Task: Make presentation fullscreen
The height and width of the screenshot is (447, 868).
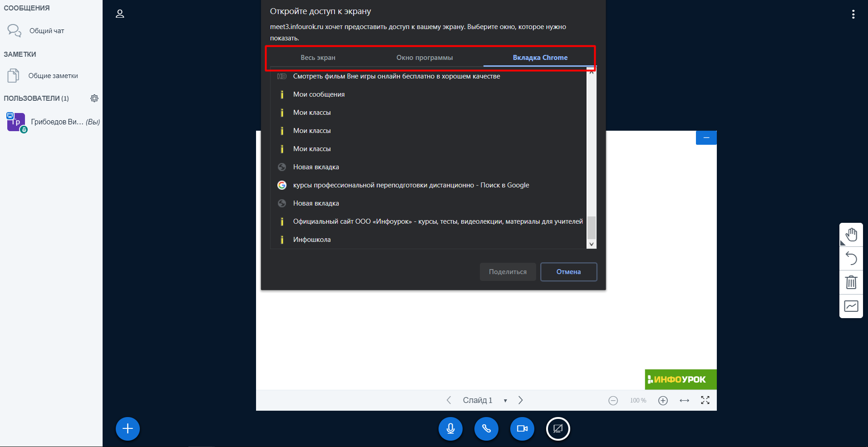Action: point(705,400)
